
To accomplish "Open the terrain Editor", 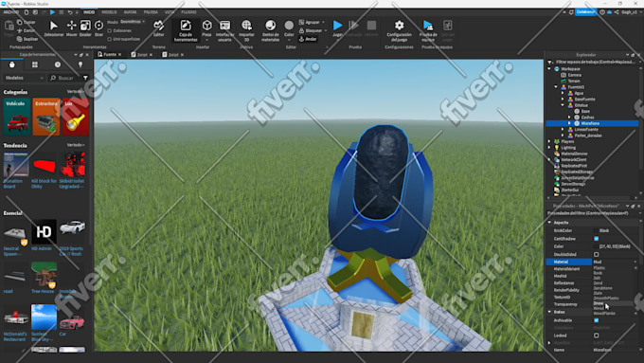I will (x=158, y=28).
